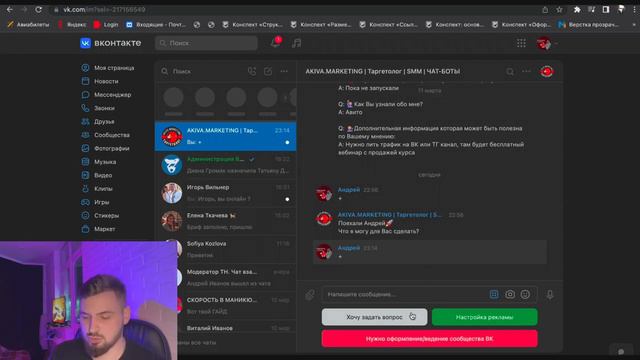Open the Login bookmark
640x360 pixels.
106,24
